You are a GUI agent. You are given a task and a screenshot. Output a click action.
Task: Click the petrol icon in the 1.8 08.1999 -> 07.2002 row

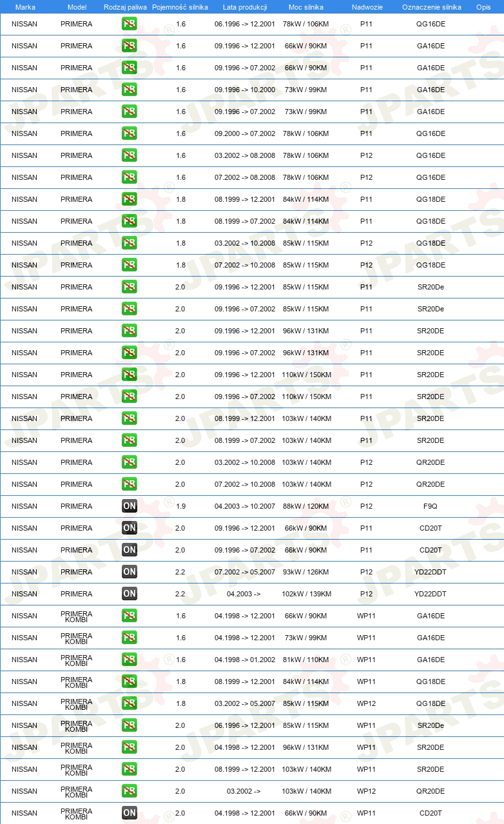[129, 221]
